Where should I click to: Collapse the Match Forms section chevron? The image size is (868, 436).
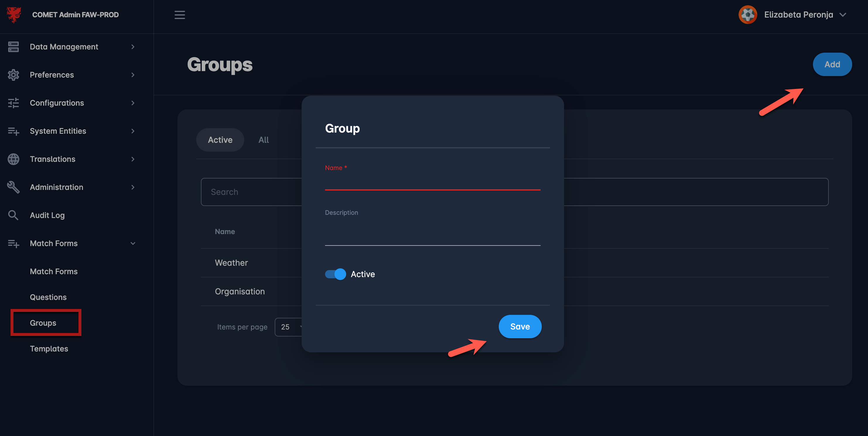pyautogui.click(x=133, y=243)
